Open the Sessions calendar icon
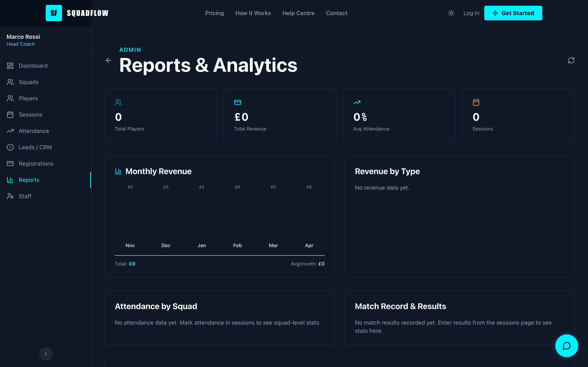 click(x=10, y=115)
